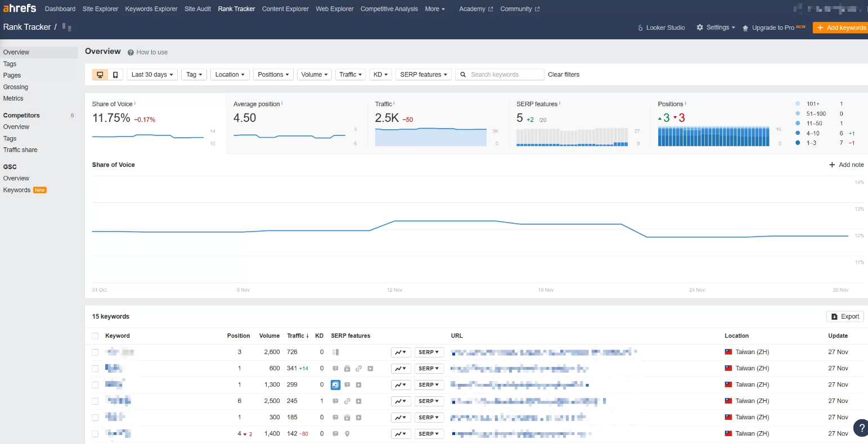Click the Clear filters link
868x444 pixels.
pyautogui.click(x=563, y=74)
